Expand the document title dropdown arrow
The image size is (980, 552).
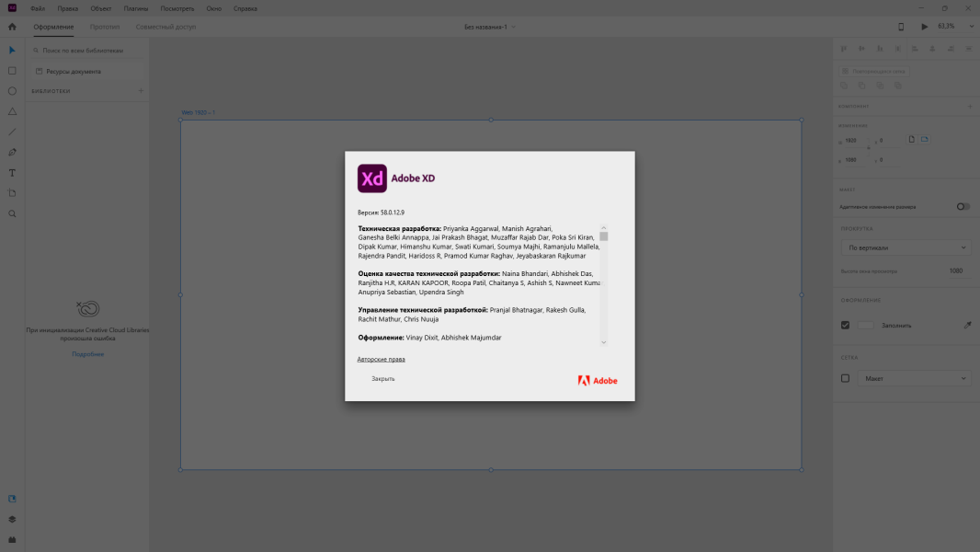click(513, 27)
